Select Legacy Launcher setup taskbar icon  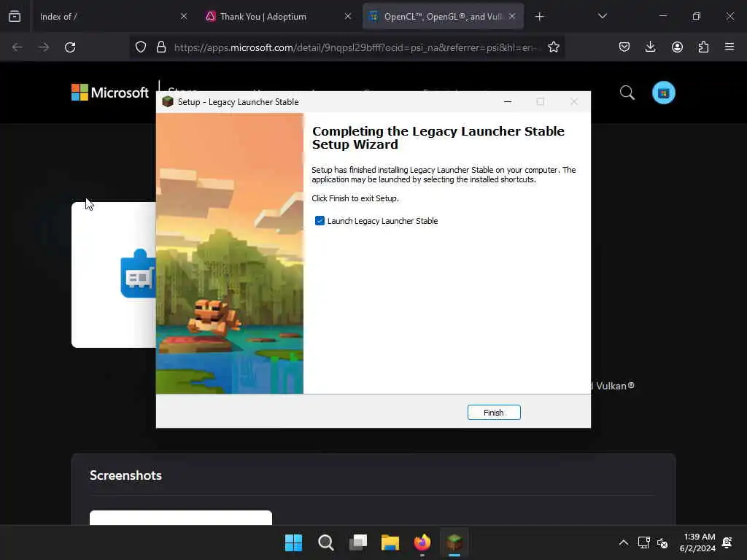coord(454,542)
